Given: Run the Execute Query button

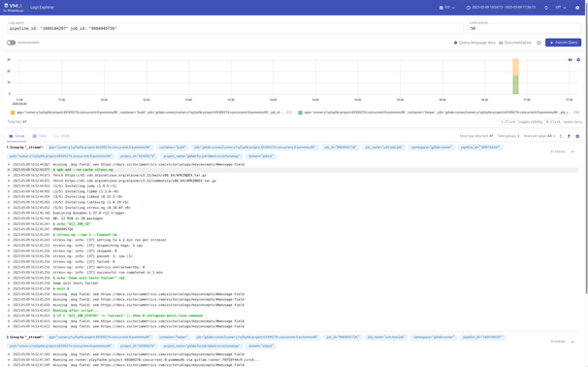Looking at the screenshot, I should [563, 43].
